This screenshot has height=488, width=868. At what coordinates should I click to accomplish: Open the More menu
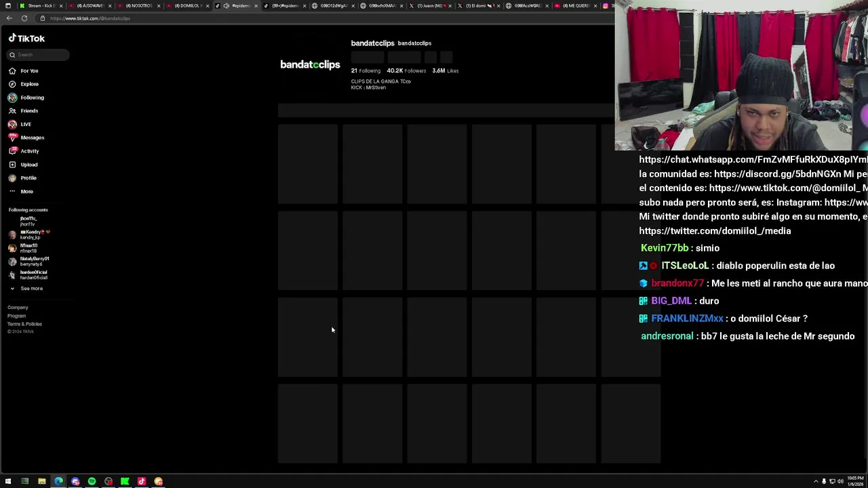click(x=21, y=191)
